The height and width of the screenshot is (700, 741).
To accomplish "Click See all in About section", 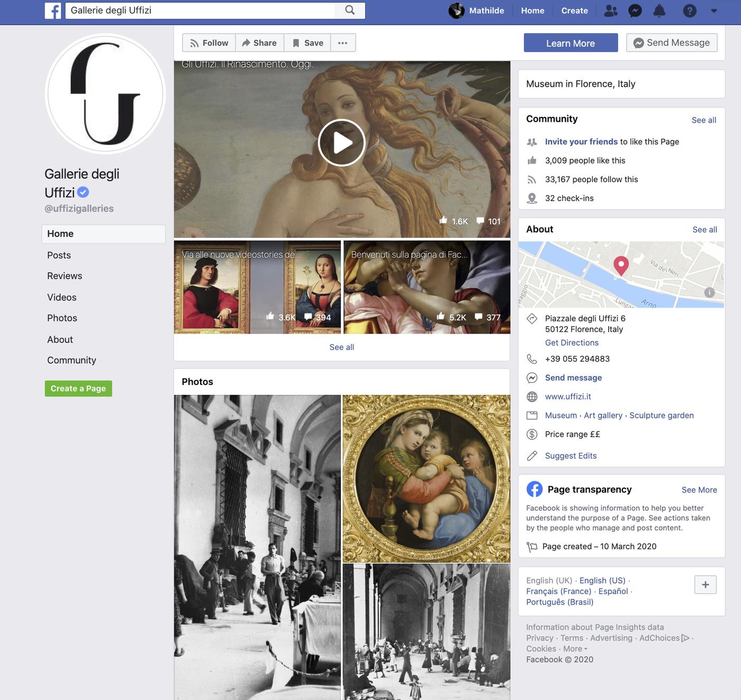I will click(705, 230).
